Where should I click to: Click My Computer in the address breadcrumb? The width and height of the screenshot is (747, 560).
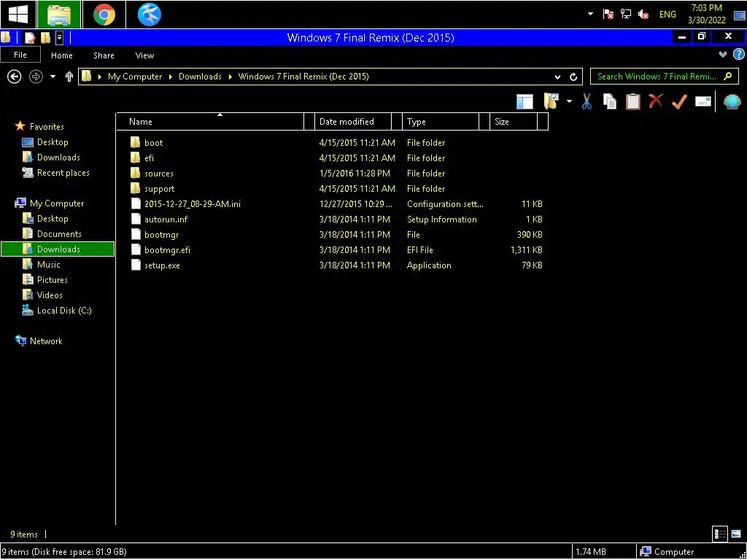[x=135, y=76]
